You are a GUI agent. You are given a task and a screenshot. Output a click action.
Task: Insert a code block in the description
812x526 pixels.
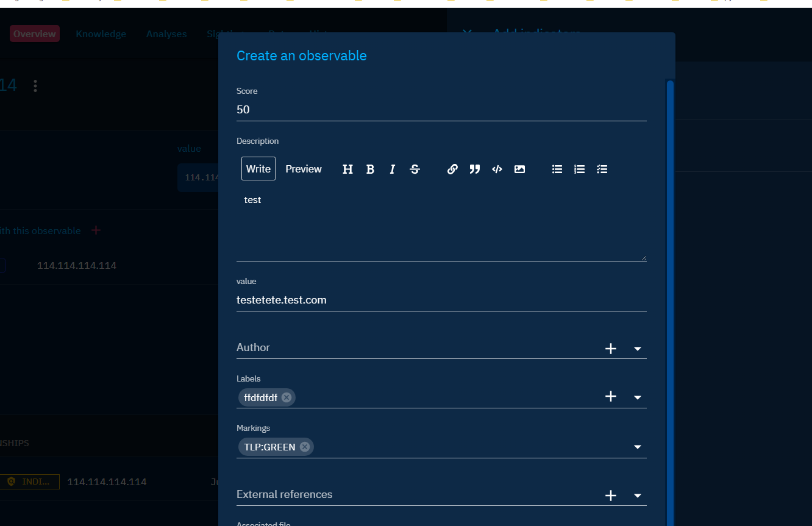[x=497, y=169]
